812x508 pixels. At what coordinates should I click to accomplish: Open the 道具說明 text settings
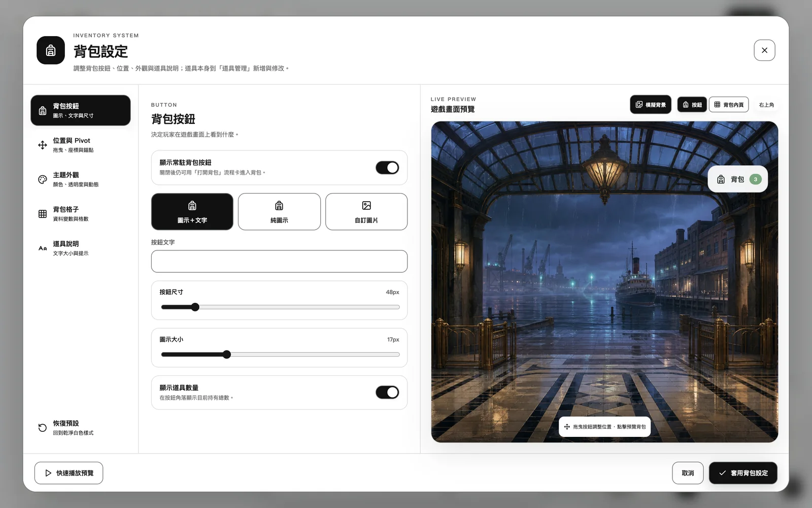(80, 248)
